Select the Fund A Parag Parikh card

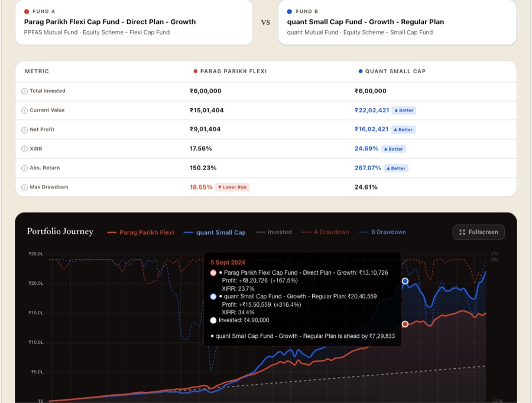click(134, 22)
